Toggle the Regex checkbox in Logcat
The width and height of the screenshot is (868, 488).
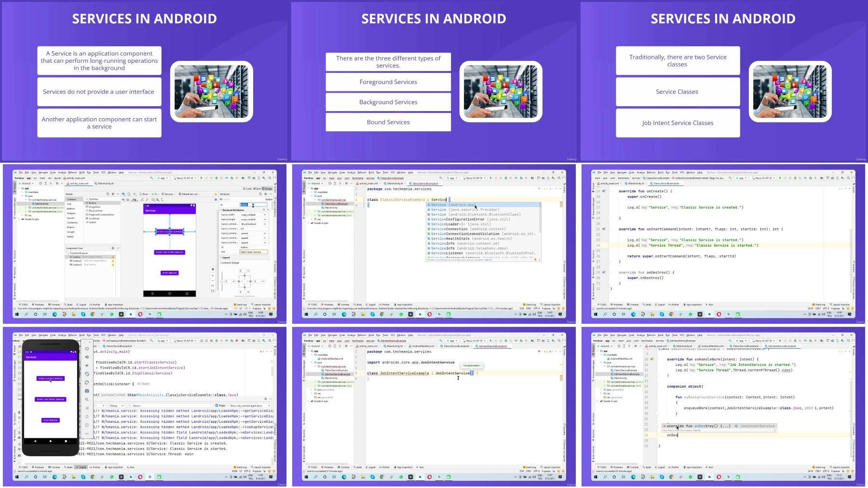[x=217, y=405]
